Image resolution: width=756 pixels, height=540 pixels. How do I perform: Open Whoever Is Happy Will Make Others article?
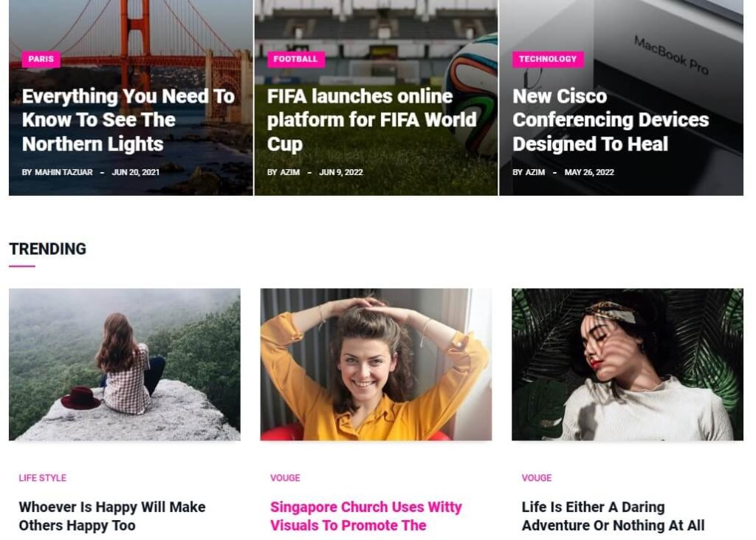(112, 516)
